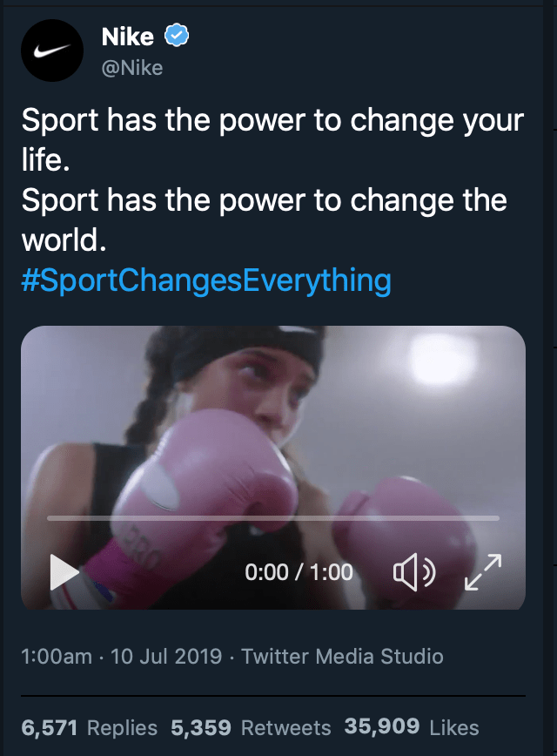Click the blue verified badge next to Nike

[176, 36]
